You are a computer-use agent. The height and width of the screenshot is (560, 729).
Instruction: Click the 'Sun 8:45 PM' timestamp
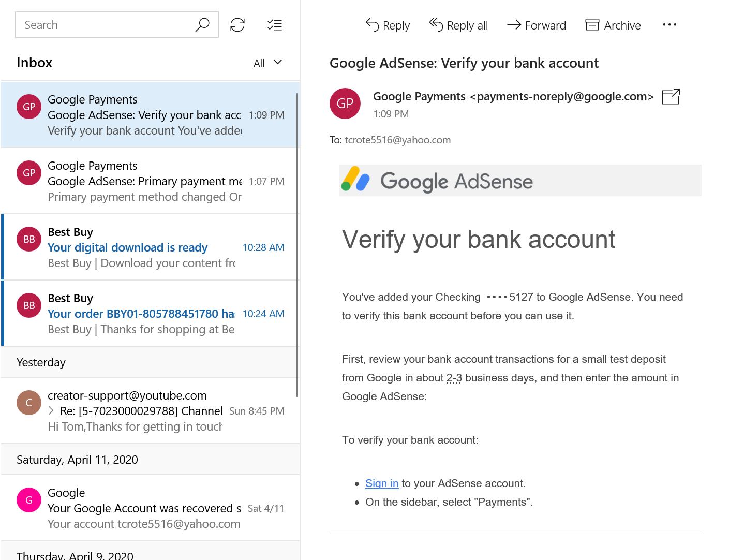click(x=257, y=411)
